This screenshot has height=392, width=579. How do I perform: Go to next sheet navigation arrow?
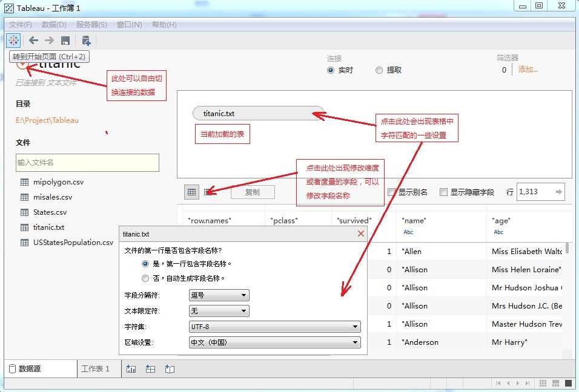pyautogui.click(x=518, y=383)
